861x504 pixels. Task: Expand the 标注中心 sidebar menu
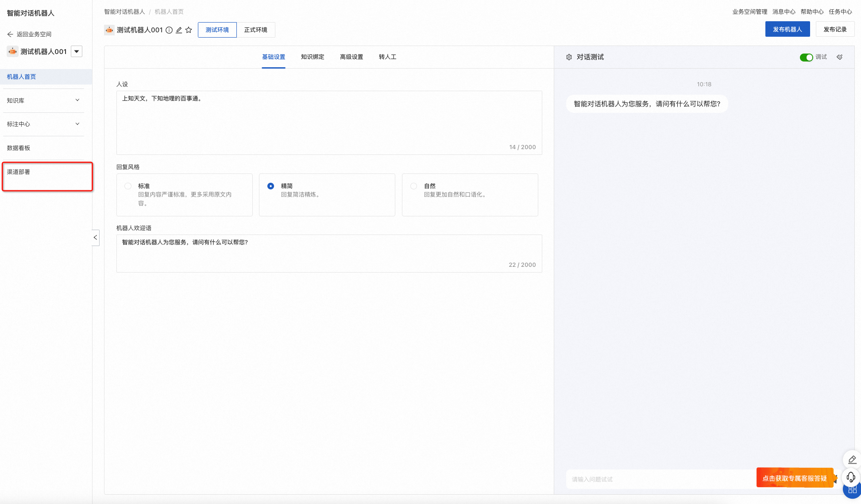coord(43,124)
